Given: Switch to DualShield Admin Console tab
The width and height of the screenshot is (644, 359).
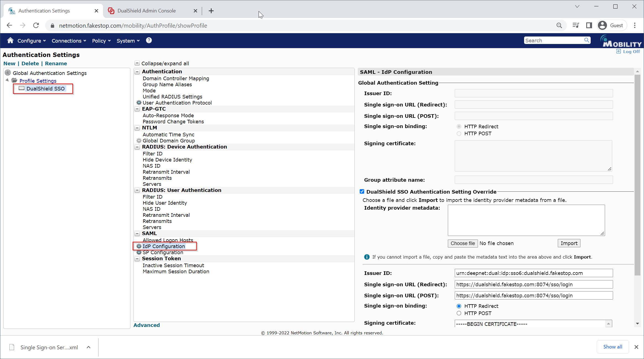Looking at the screenshot, I should point(146,11).
